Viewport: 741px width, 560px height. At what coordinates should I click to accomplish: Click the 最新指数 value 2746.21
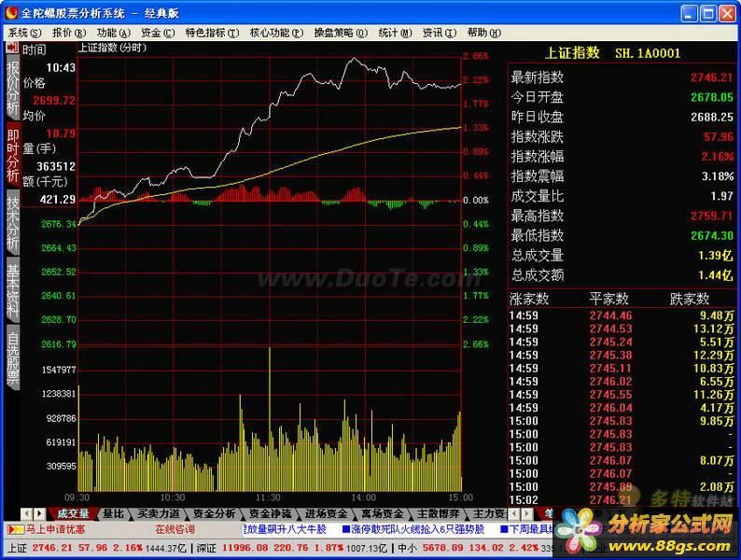click(711, 77)
